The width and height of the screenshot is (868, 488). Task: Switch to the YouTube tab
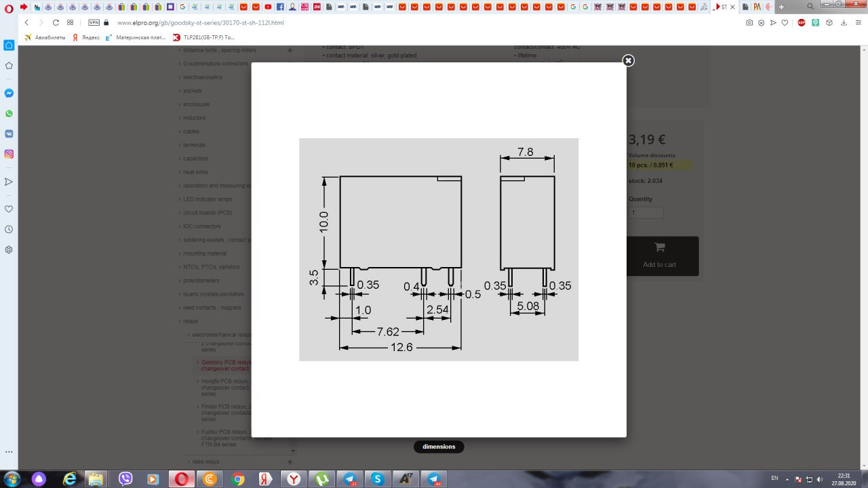pyautogui.click(x=269, y=7)
